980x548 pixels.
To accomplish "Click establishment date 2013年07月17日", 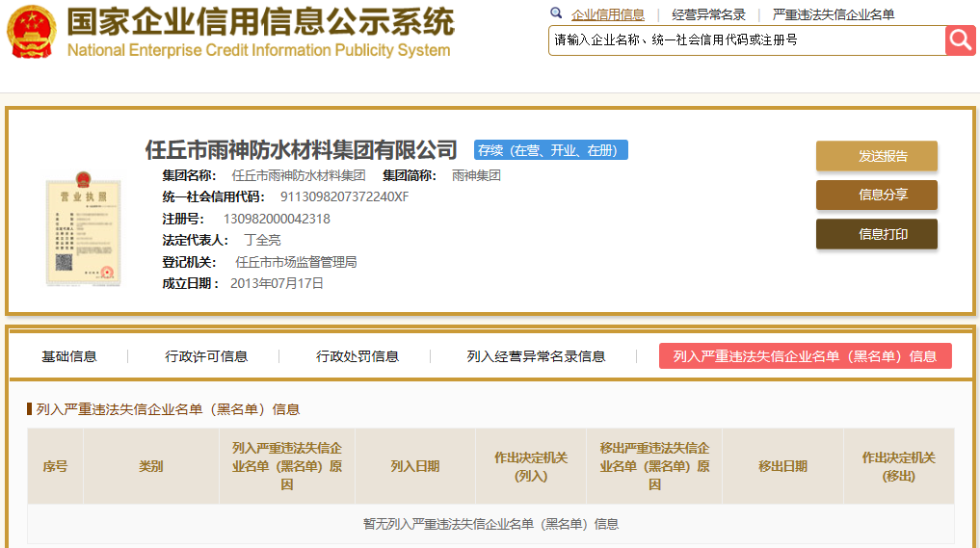I will (x=277, y=283).
